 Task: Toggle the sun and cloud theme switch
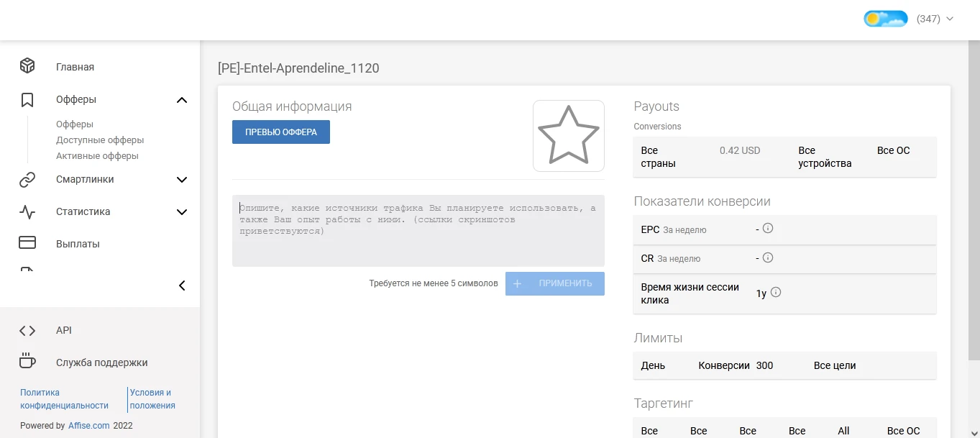click(886, 19)
